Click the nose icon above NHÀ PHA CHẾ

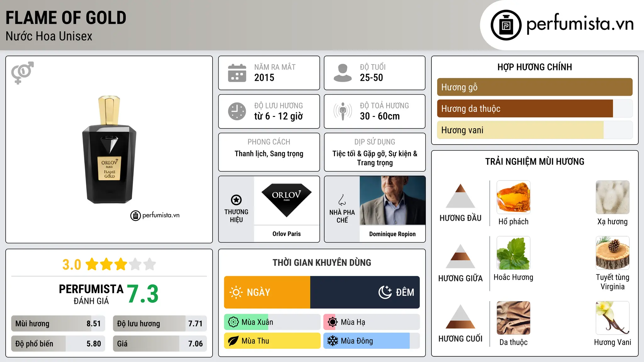[x=342, y=200]
